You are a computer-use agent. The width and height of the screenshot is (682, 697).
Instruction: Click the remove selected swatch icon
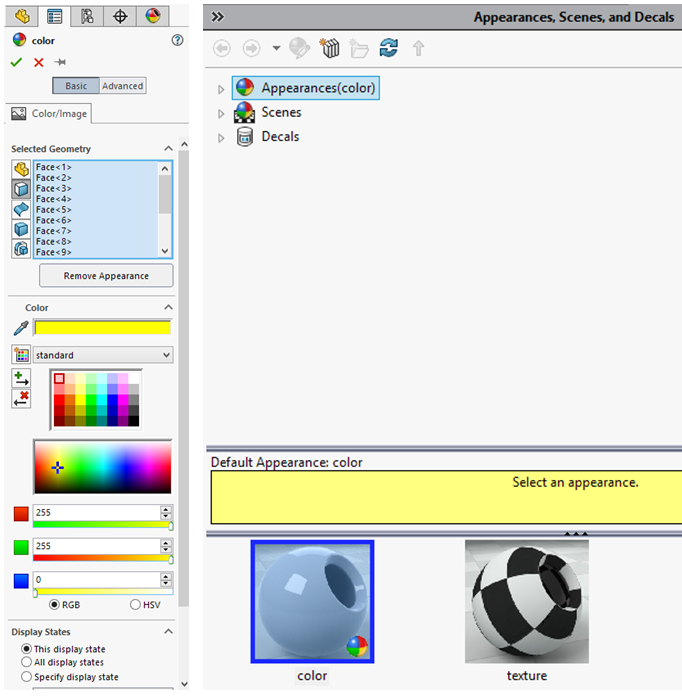click(x=21, y=399)
